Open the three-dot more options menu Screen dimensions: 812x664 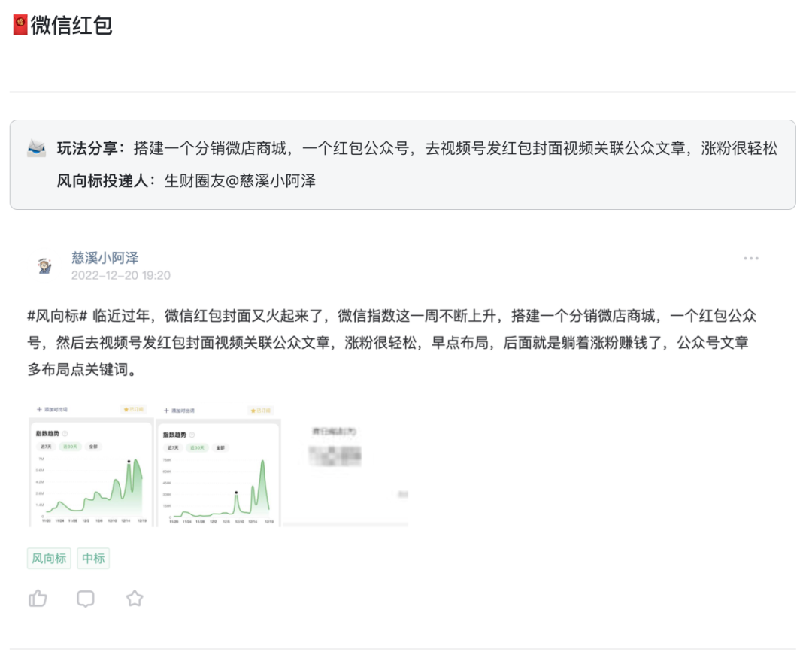pos(751,258)
